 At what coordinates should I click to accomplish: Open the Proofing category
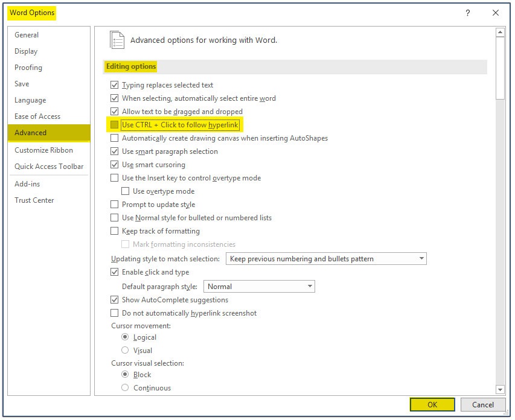(x=28, y=68)
